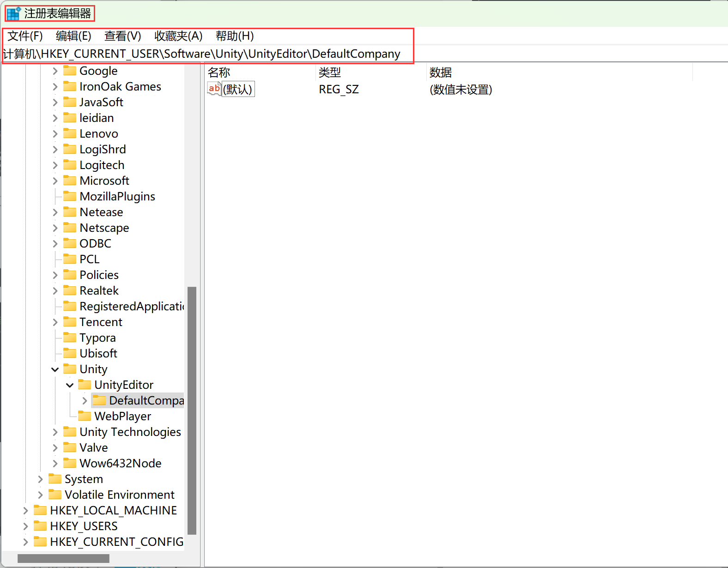
Task: Click the Lenovo folder icon
Action: [x=70, y=133]
